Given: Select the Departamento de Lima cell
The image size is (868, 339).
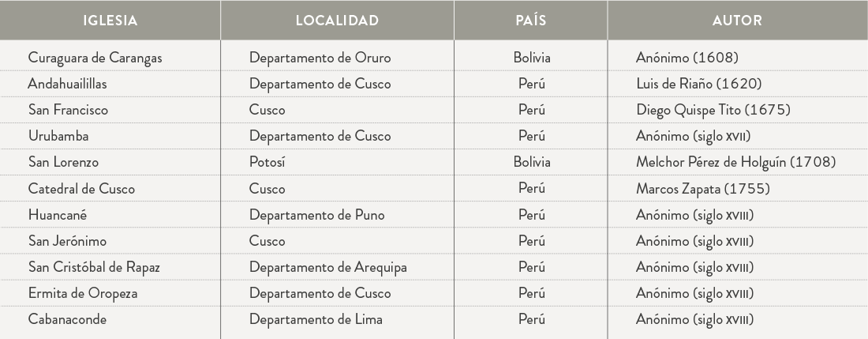Looking at the screenshot, I should 316,319.
